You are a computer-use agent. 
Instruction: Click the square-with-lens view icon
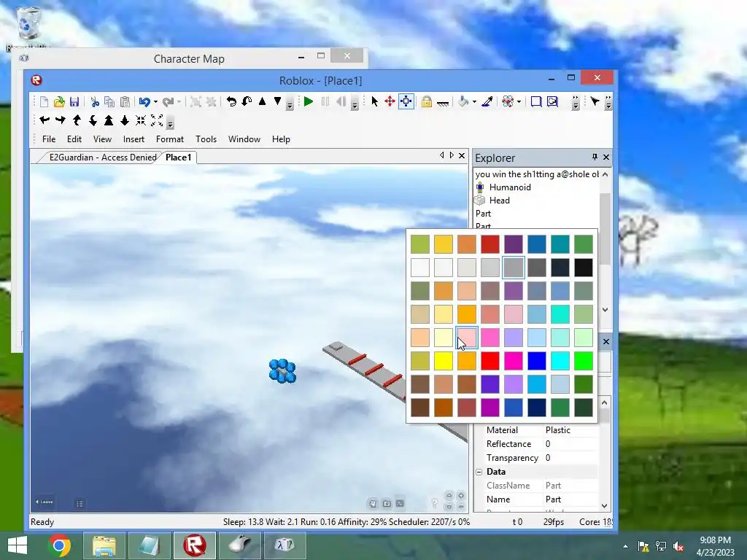click(553, 101)
